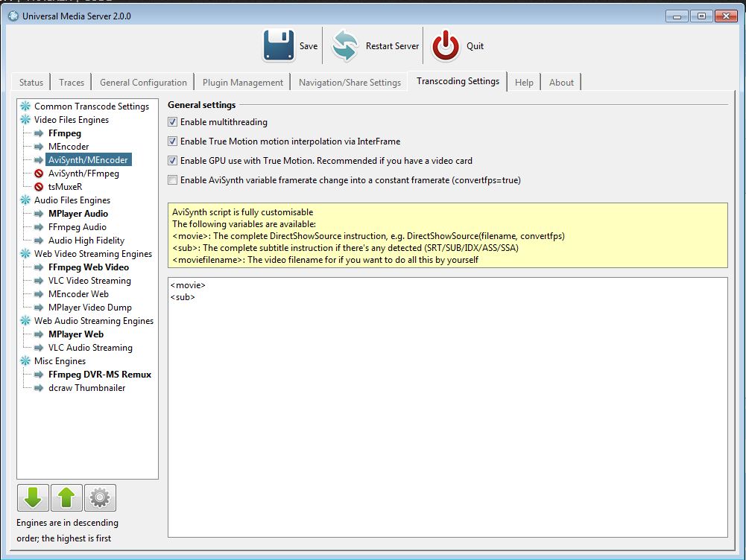
Task: Select the AviSynth/MEncoder engine
Action: pyautogui.click(x=88, y=159)
